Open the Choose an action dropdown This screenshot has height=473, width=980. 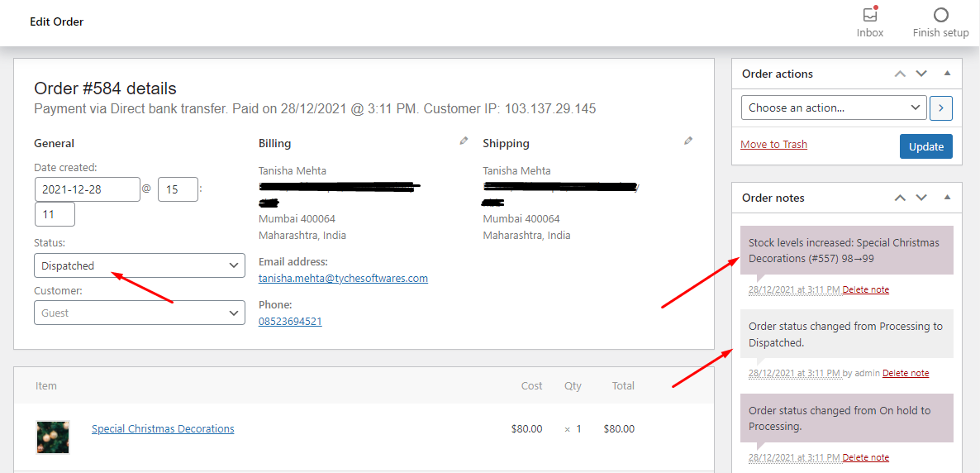pyautogui.click(x=834, y=107)
